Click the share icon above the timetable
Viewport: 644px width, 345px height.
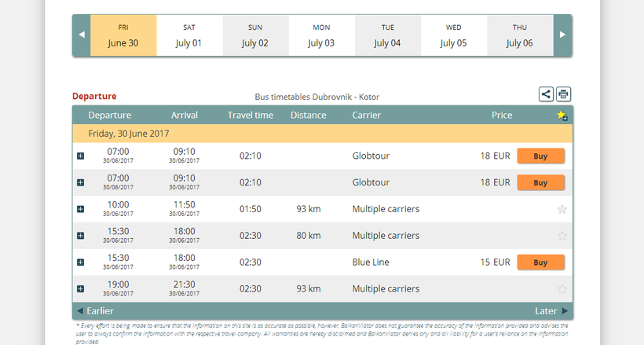coord(547,94)
